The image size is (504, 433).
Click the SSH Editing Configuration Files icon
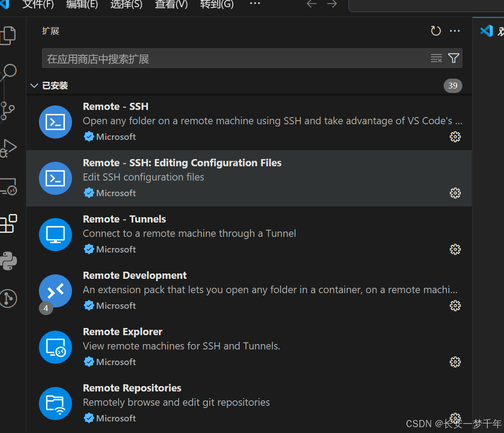tap(55, 178)
